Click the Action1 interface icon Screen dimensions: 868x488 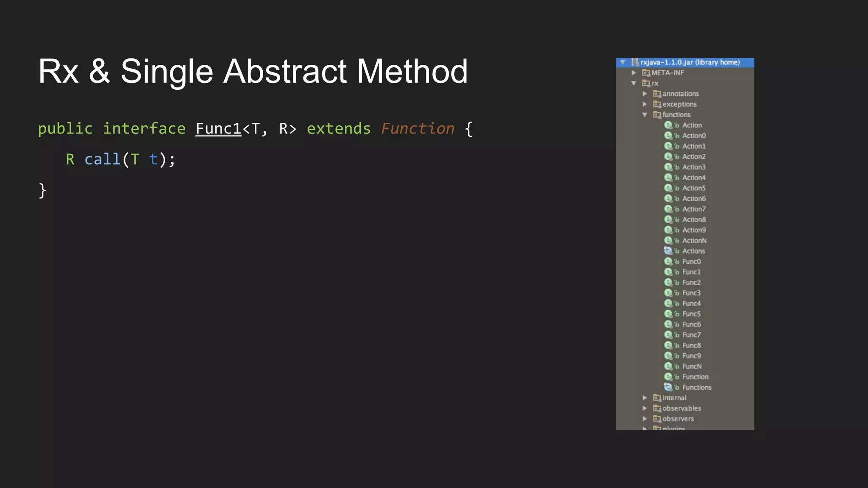click(x=668, y=146)
